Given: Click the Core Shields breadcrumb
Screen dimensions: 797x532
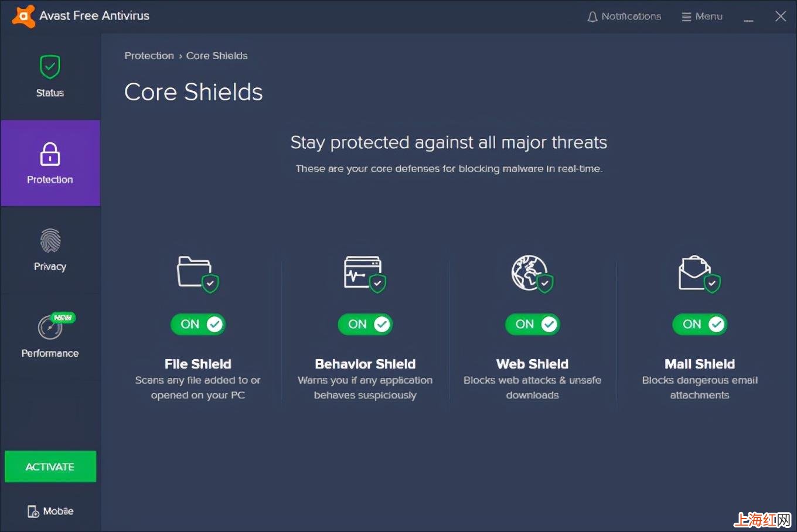Looking at the screenshot, I should point(217,56).
